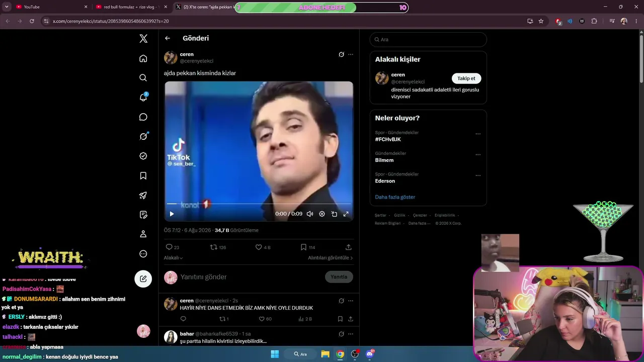Open Discord from the taskbar
This screenshot has height=362, width=644.
pos(370,354)
